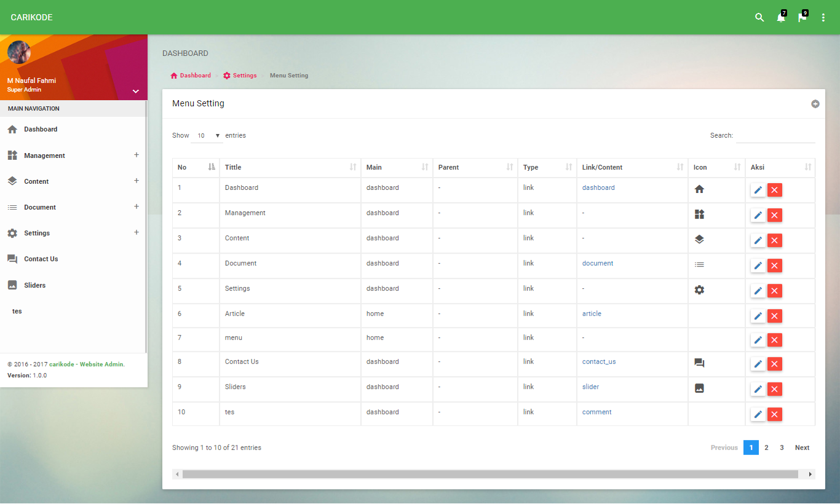Expand the Management sidebar section
Viewport: 840px width, 504px height.
coord(136,156)
